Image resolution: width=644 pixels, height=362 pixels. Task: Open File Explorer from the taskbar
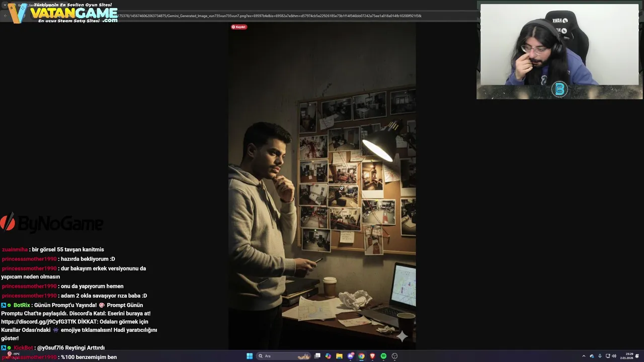pyautogui.click(x=339, y=356)
